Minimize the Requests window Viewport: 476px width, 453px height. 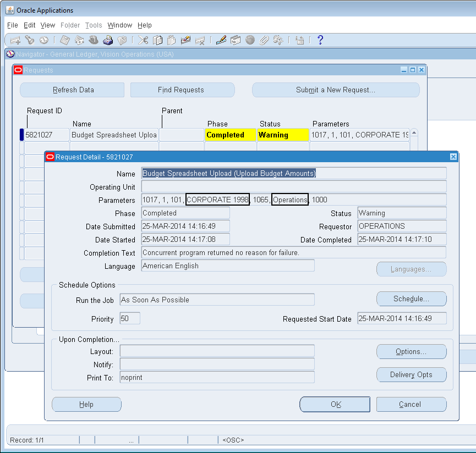tap(404, 70)
